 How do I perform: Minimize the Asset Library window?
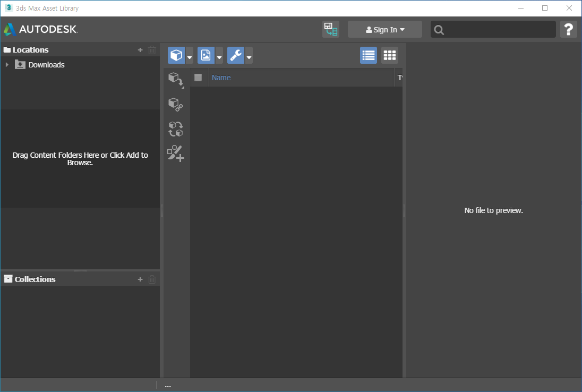point(521,8)
